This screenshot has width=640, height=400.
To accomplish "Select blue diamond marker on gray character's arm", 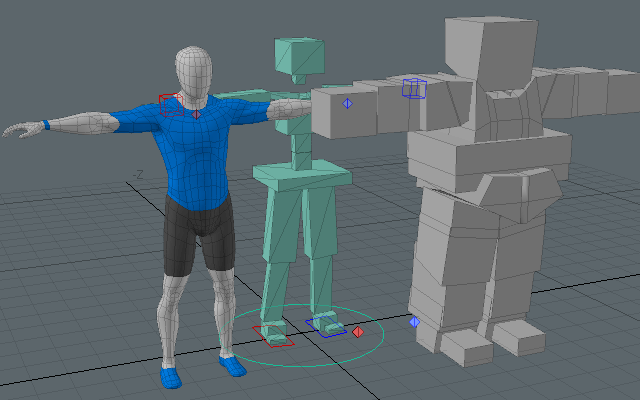I will [x=348, y=103].
